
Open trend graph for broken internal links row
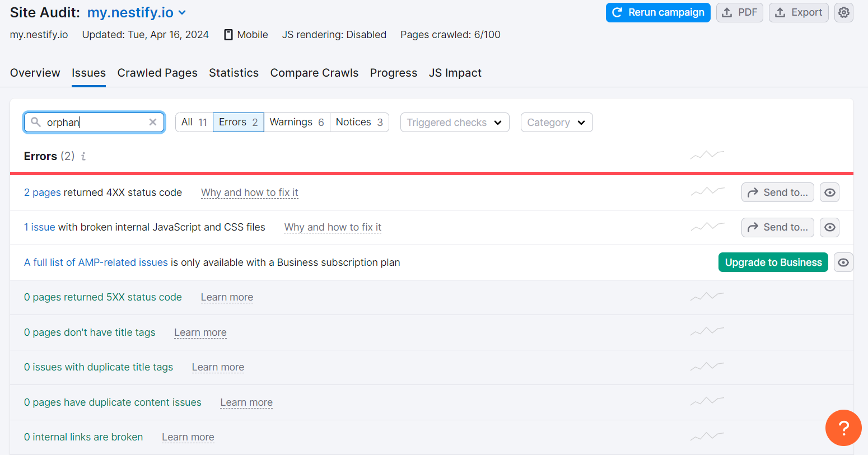point(707,436)
